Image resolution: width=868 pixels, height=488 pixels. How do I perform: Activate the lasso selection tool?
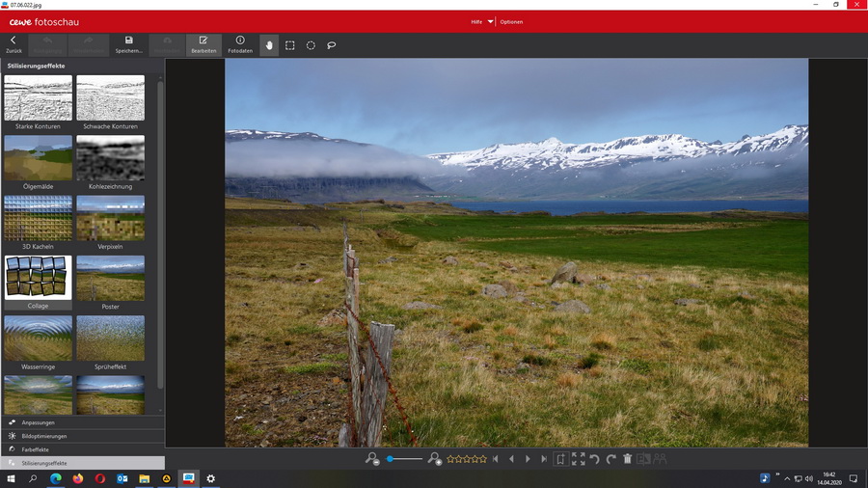tap(332, 45)
